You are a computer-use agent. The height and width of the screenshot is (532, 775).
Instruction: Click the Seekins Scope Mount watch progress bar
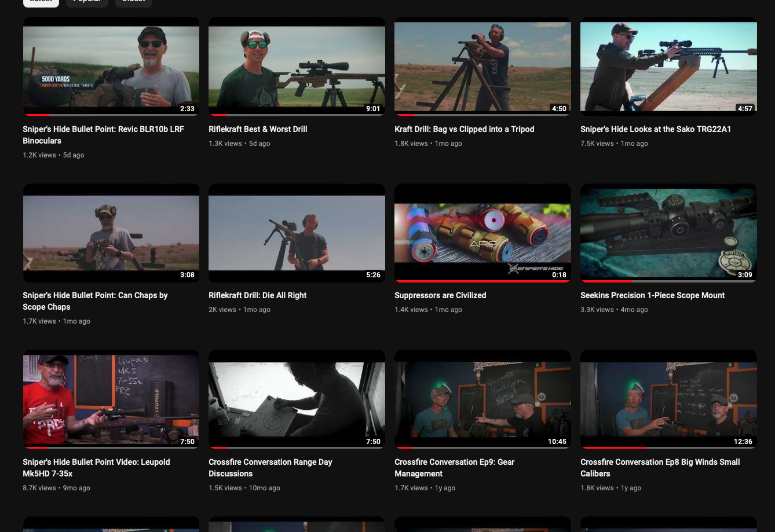tap(668, 281)
